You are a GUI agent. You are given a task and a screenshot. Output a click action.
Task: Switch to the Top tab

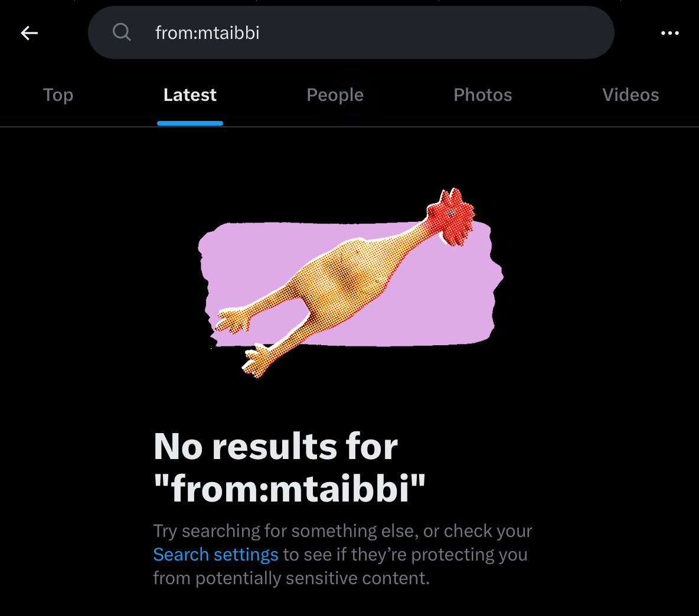coord(58,95)
